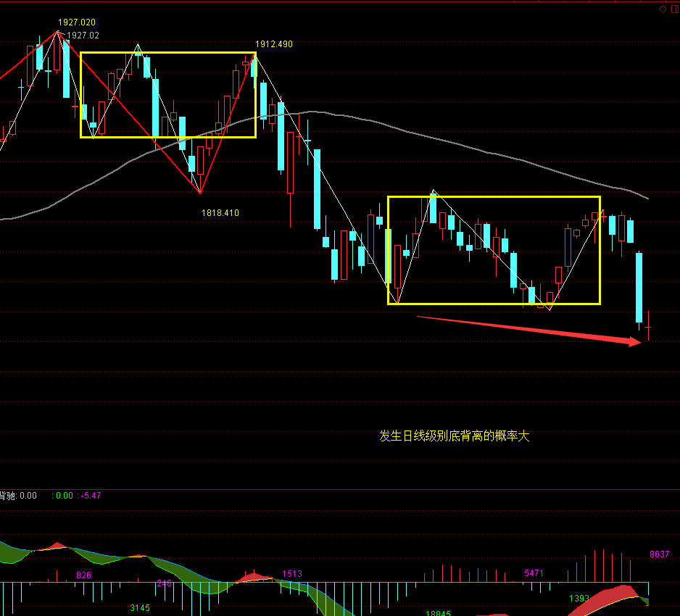Select the magenta 826 area label
The width and height of the screenshot is (680, 616).
(83, 575)
